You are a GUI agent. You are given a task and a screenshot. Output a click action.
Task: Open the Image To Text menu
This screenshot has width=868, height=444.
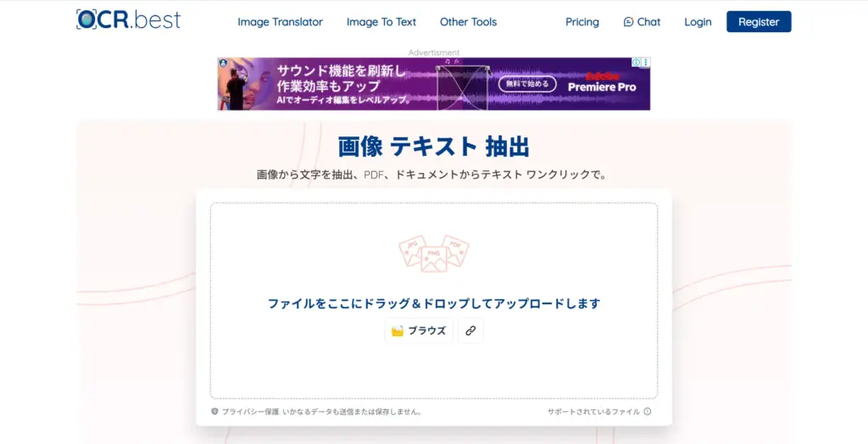381,22
